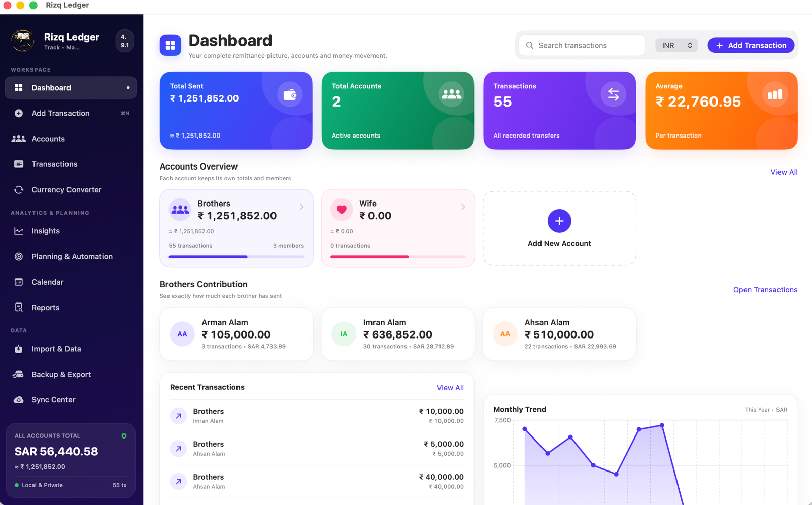Go to Accounts in the sidebar
812x505 pixels.
pyautogui.click(x=71, y=139)
